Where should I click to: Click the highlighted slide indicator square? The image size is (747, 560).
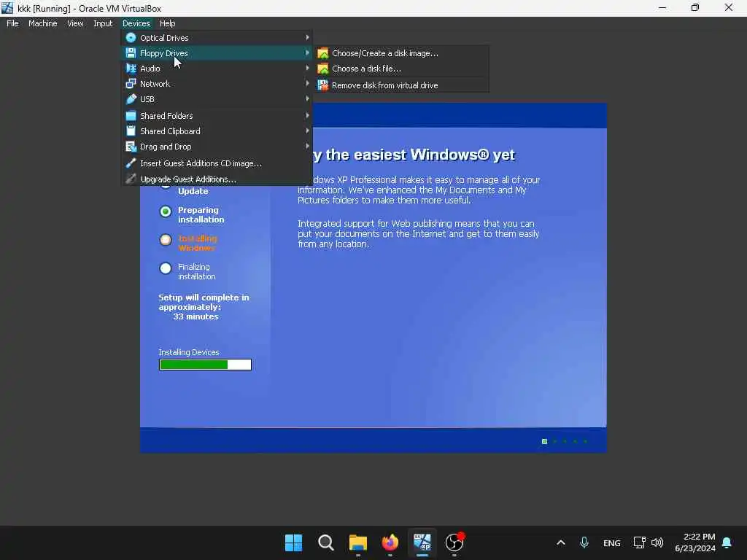[x=544, y=441]
